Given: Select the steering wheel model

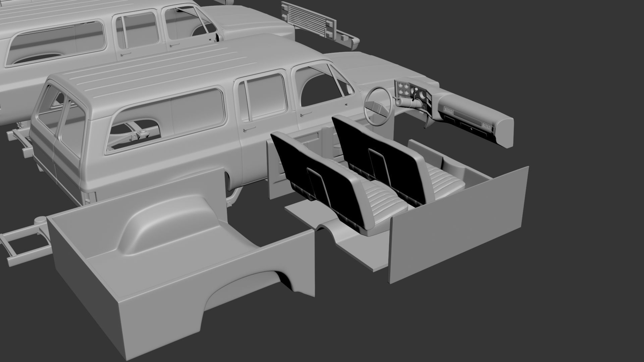Looking at the screenshot, I should 378,107.
